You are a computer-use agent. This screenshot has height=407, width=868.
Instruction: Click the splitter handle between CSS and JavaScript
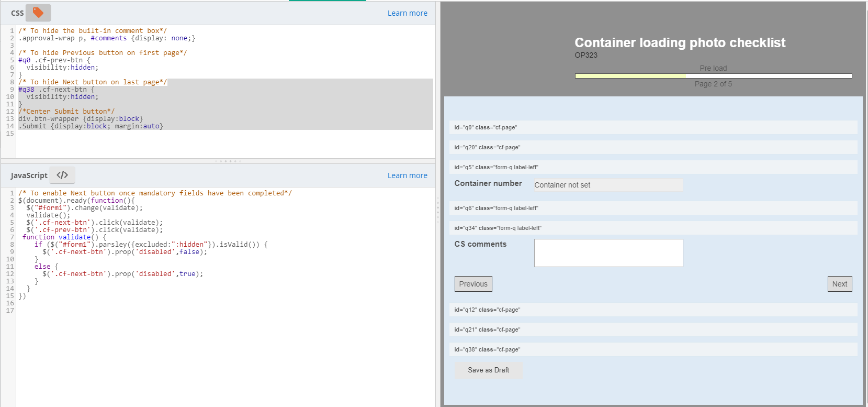[x=228, y=161]
